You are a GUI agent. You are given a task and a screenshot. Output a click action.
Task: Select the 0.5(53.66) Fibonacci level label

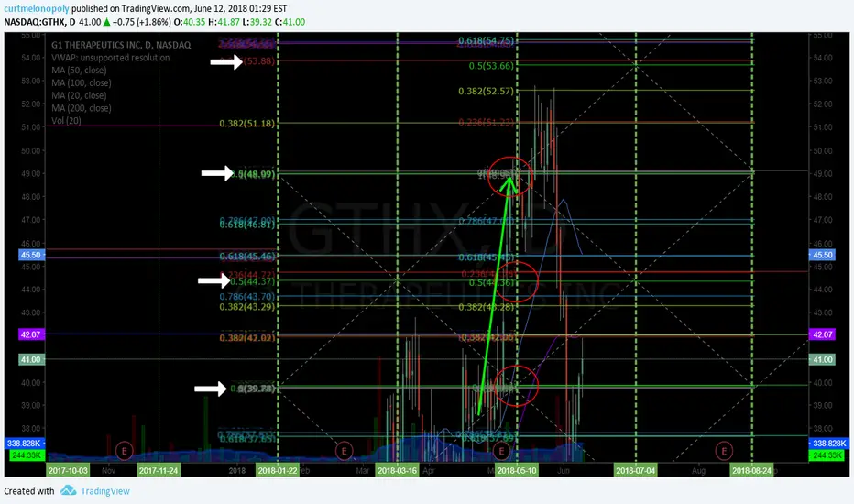pyautogui.click(x=491, y=66)
